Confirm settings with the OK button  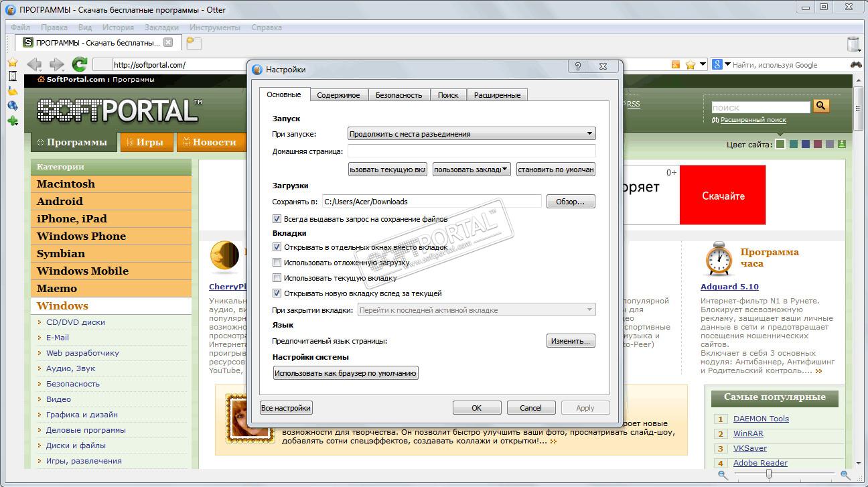pyautogui.click(x=477, y=407)
